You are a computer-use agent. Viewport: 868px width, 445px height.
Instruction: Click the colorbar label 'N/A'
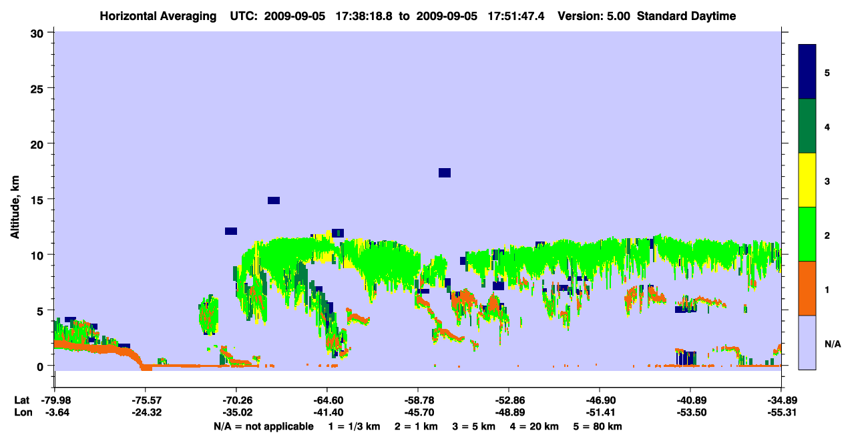(833, 344)
